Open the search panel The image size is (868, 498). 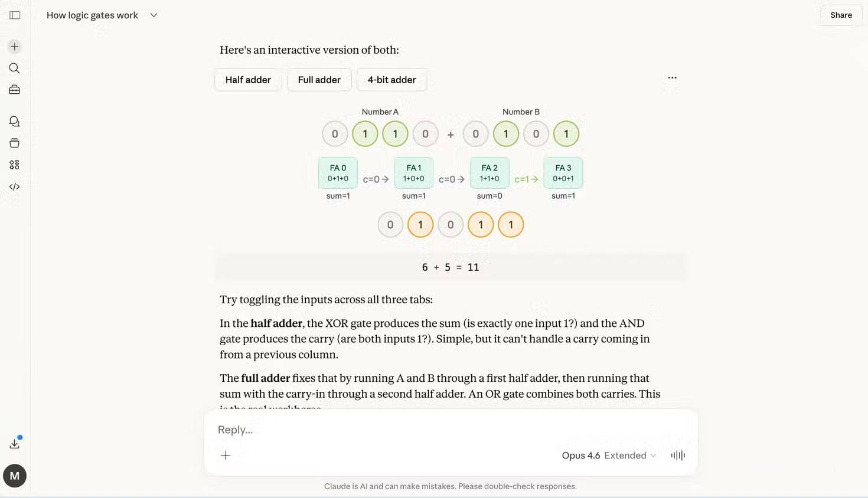pyautogui.click(x=14, y=68)
